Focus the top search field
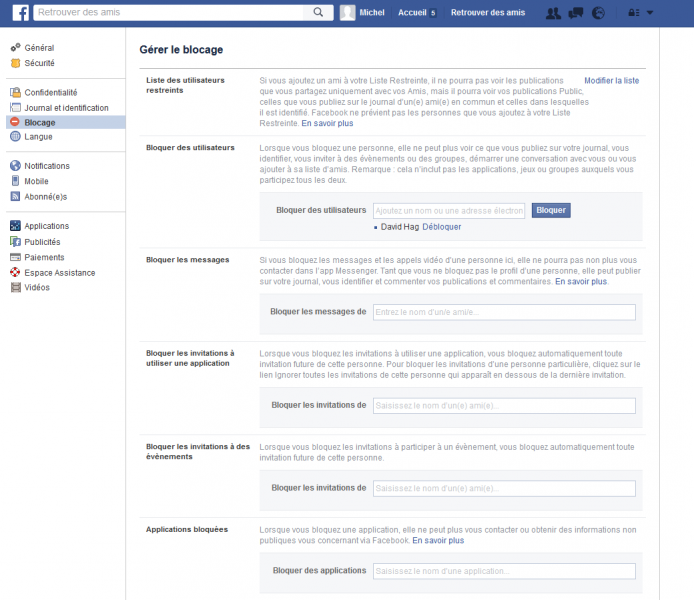694x600 pixels. tap(168, 12)
